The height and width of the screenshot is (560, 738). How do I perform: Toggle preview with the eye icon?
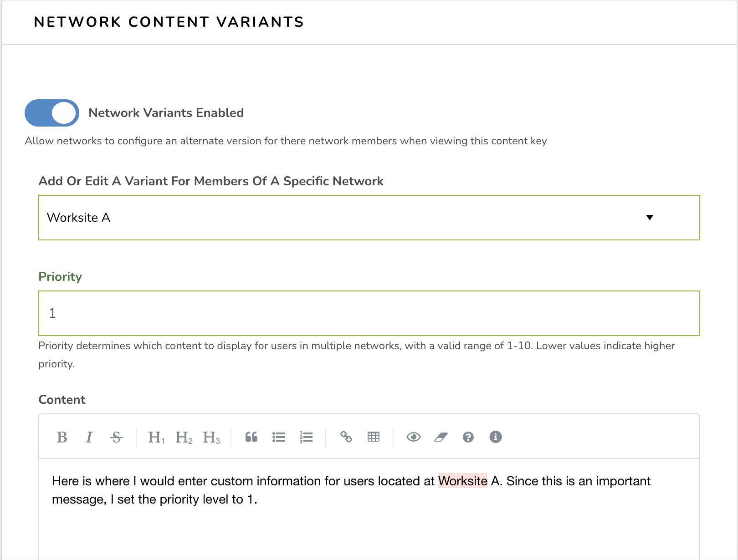click(x=414, y=437)
